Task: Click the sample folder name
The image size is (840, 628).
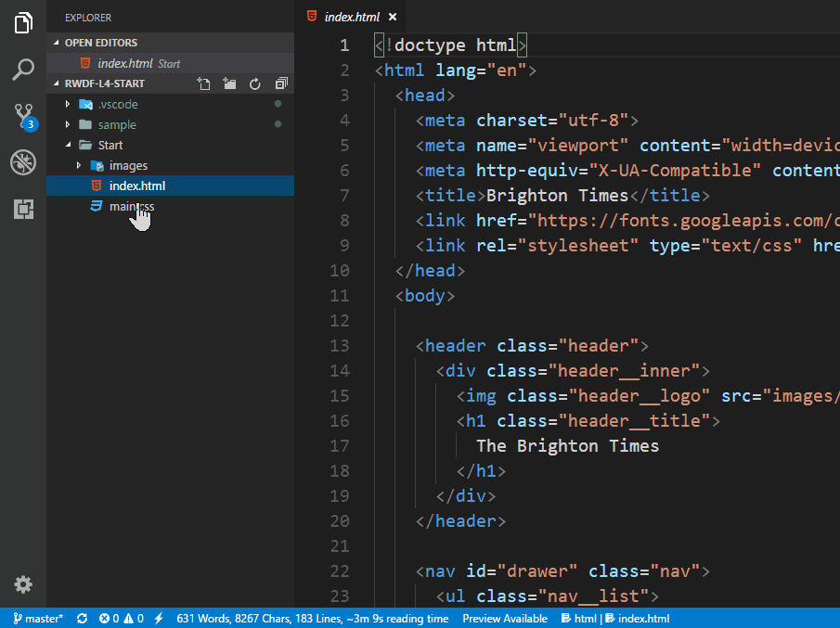Action: click(x=117, y=124)
